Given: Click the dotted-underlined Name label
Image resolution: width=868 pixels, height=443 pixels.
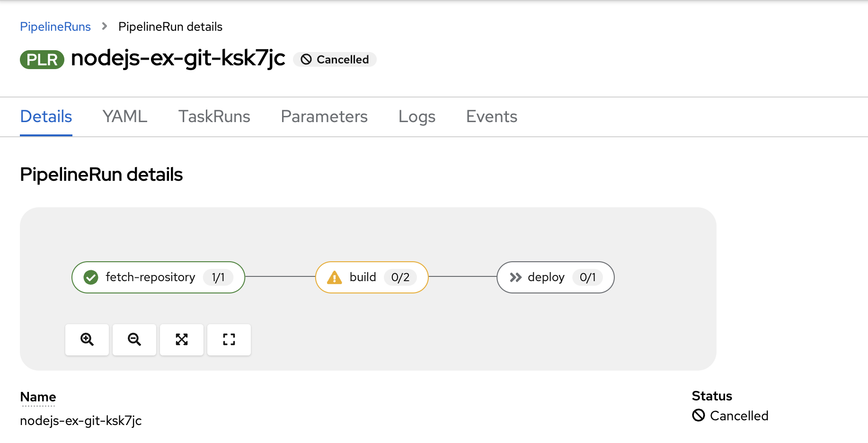Looking at the screenshot, I should pyautogui.click(x=38, y=397).
